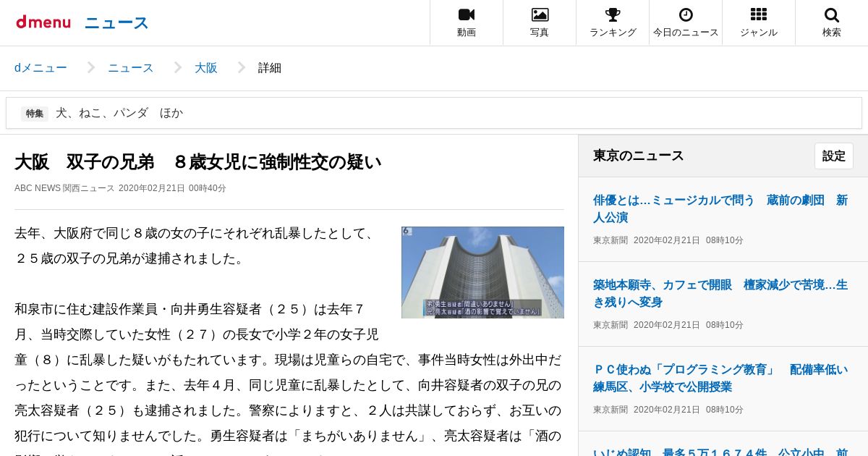Viewport: 868px width, 456px height.
Task: Open ＰＣ使わぬ「プログラミング教育」 article link
Action: [x=720, y=378]
